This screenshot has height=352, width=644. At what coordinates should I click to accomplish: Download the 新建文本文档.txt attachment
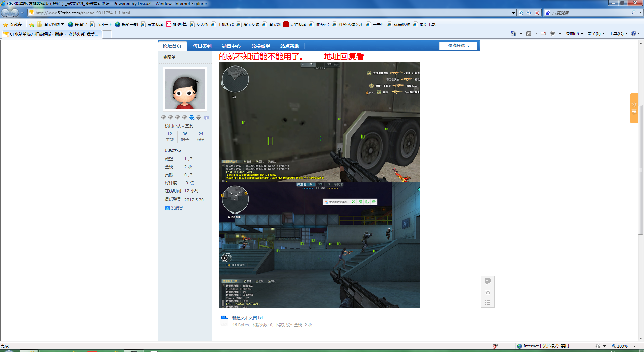pyautogui.click(x=248, y=318)
